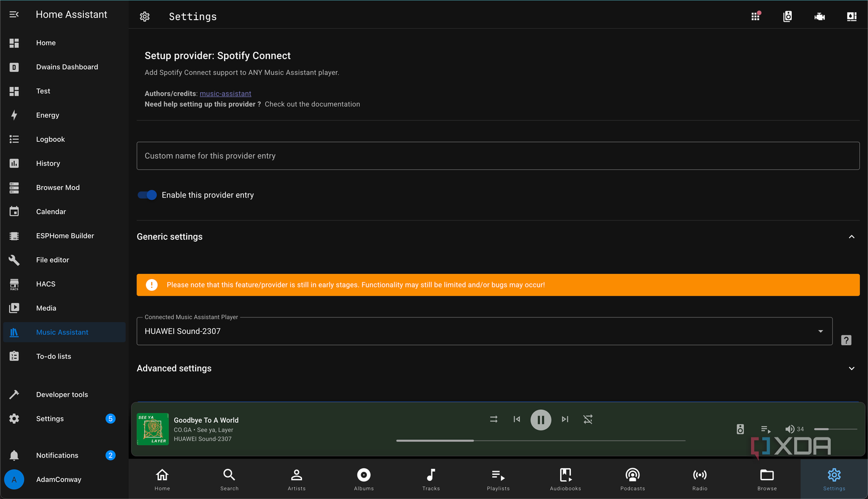Open the Browse tab
868x499 pixels.
click(767, 479)
